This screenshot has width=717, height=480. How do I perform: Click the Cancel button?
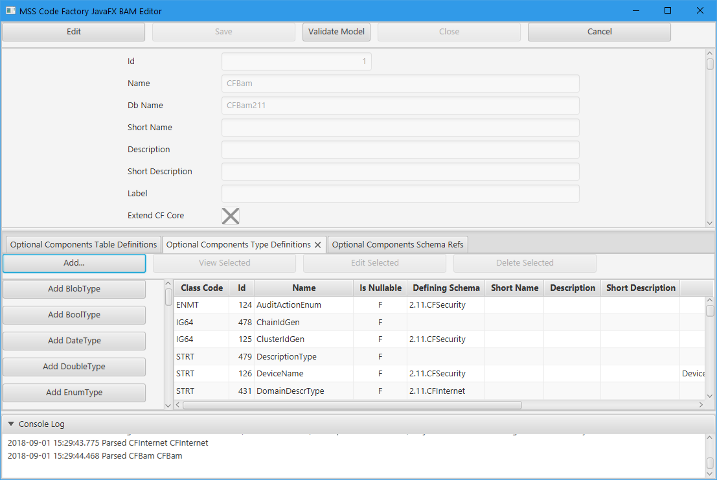coord(599,31)
